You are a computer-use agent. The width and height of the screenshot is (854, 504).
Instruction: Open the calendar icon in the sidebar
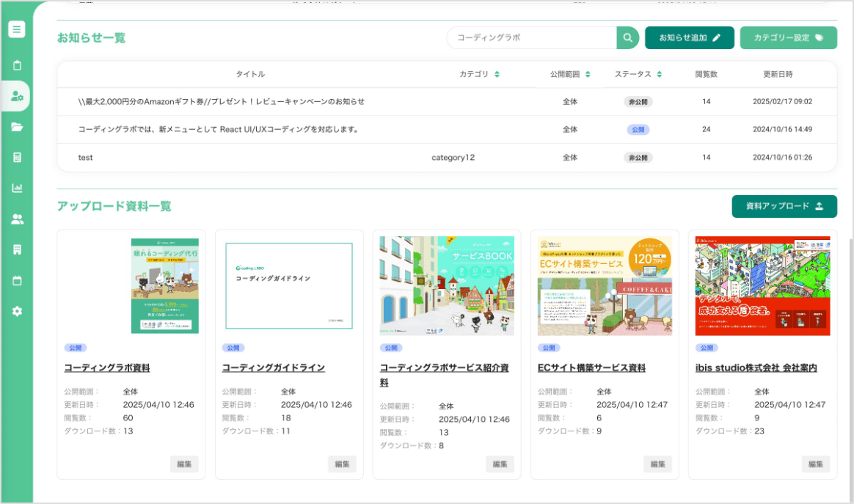(17, 280)
